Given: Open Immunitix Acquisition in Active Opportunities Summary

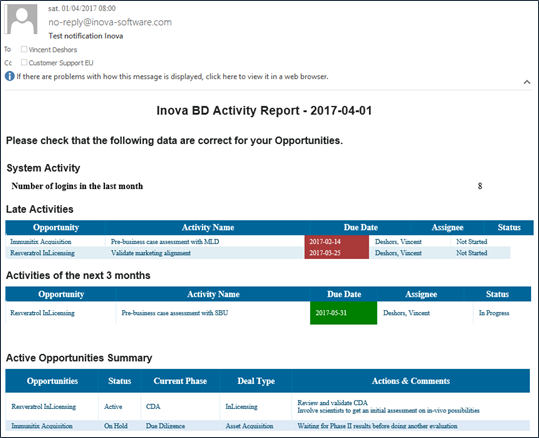Looking at the screenshot, I should 42,426.
